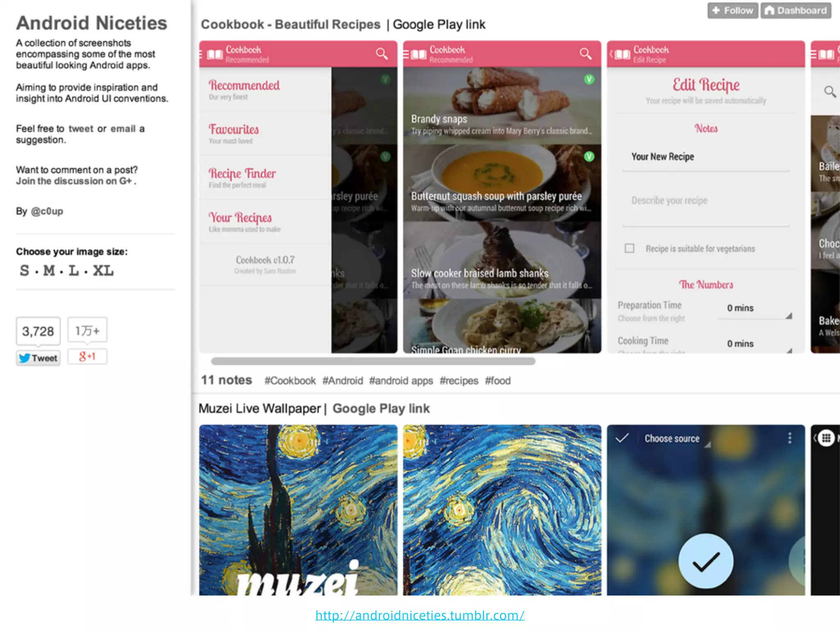Click the large blue checkmark circle
This screenshot has height=630, width=840.
(x=705, y=561)
